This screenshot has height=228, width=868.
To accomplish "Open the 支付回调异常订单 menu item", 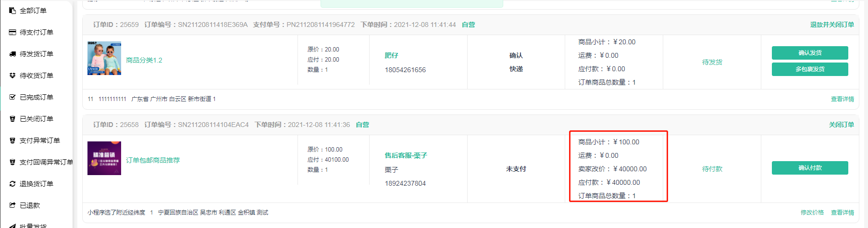I will (x=46, y=162).
